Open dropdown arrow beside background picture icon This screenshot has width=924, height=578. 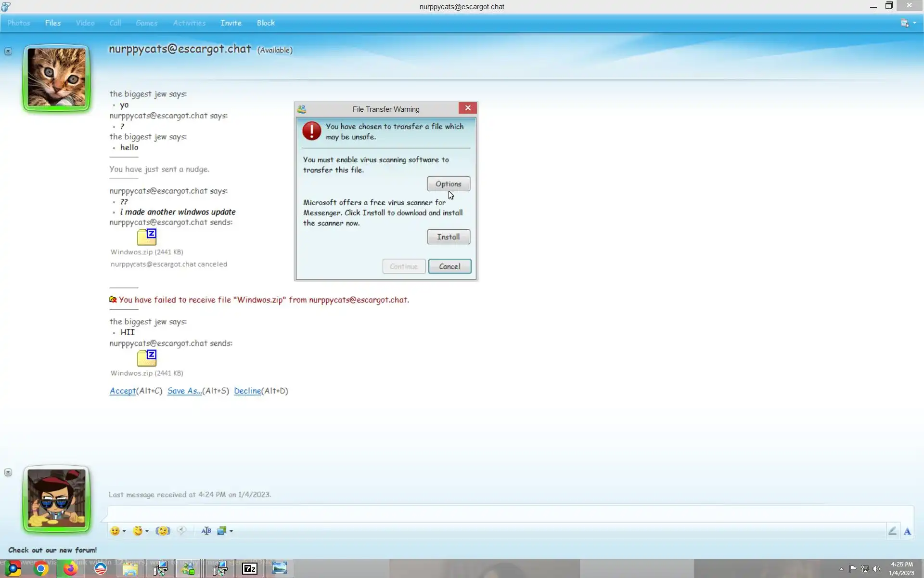tap(231, 531)
